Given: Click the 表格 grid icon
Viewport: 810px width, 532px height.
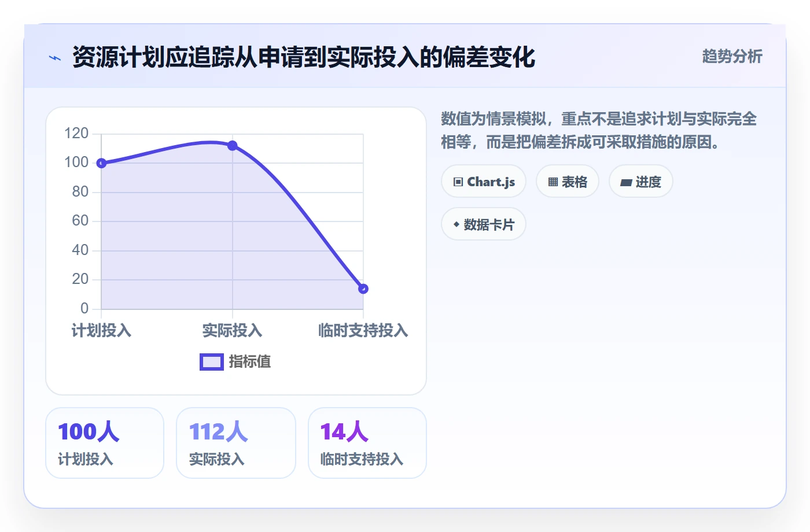Looking at the screenshot, I should (x=553, y=182).
